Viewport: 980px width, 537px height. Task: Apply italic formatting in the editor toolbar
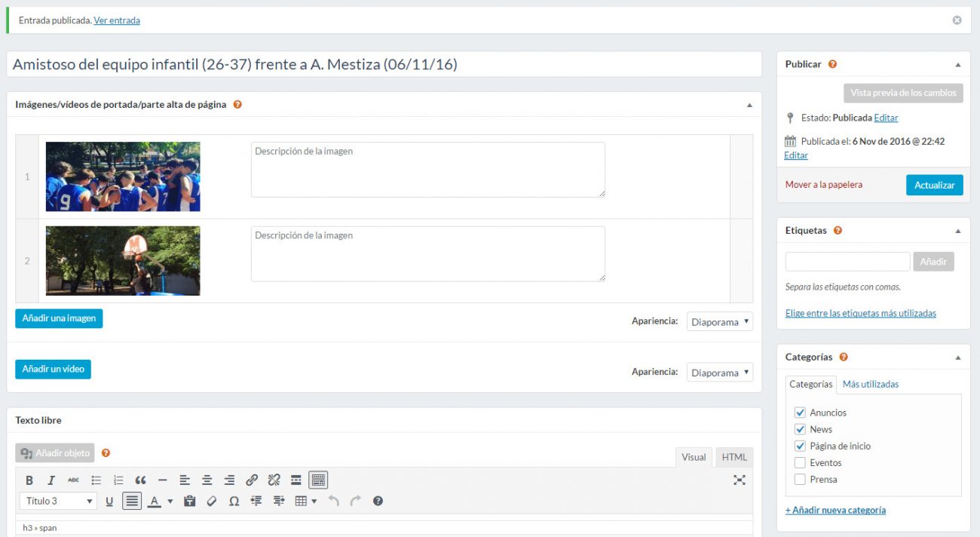click(51, 480)
